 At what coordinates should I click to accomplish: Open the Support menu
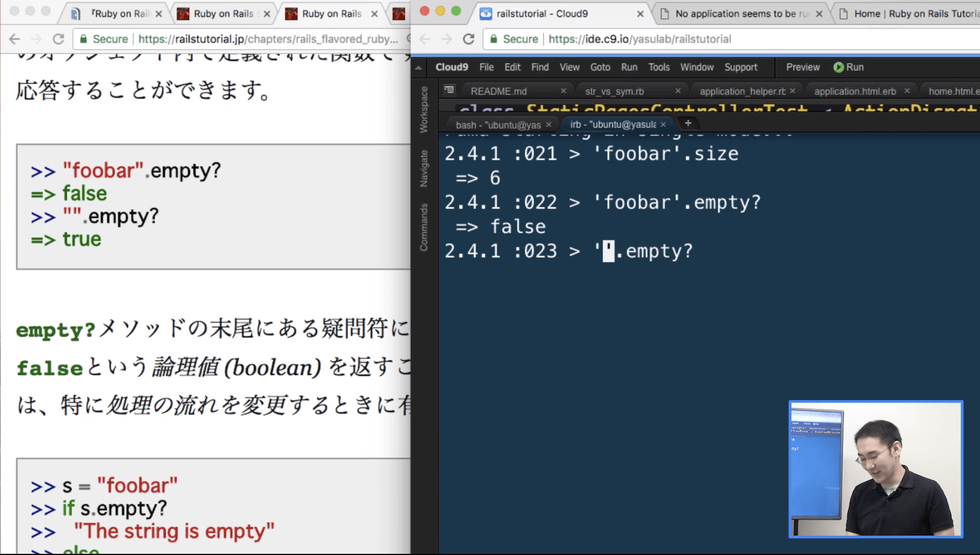[741, 68]
